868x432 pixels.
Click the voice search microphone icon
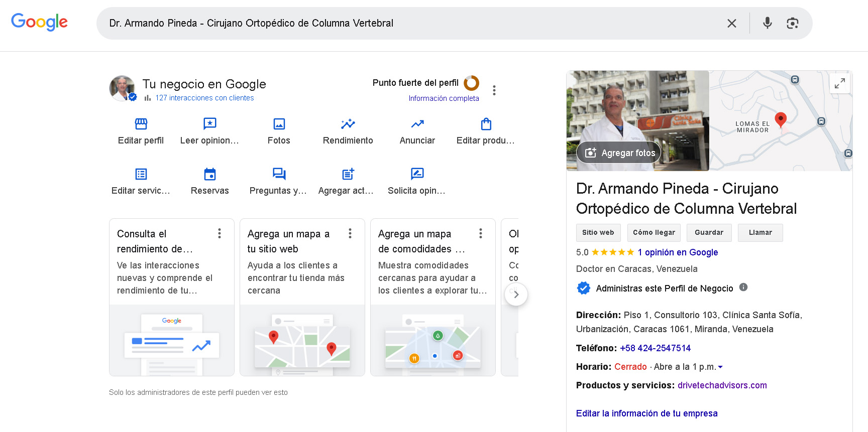767,23
